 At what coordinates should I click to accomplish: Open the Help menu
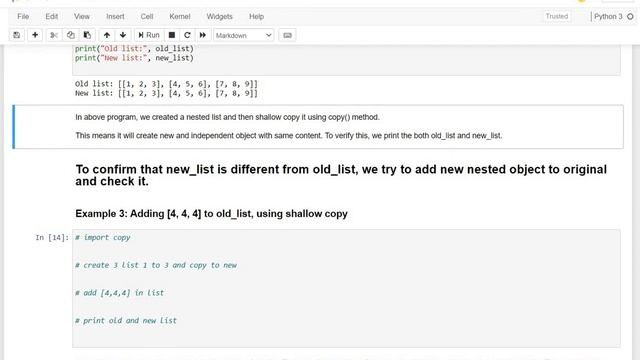[256, 16]
